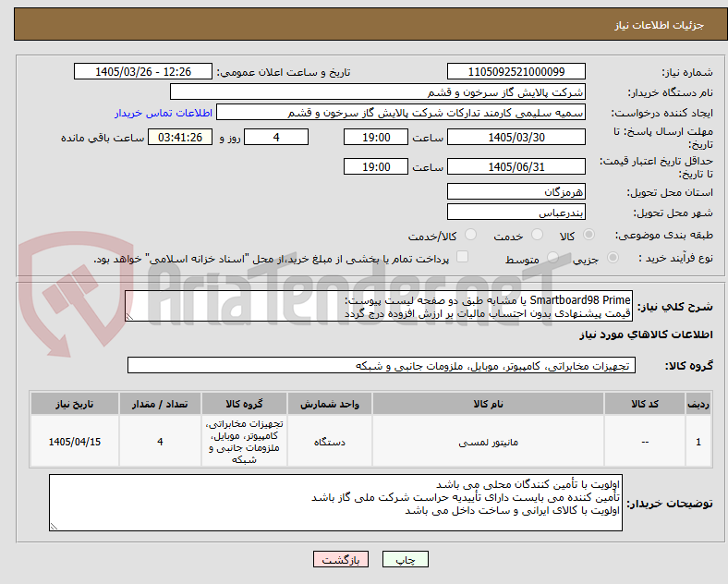Click the اطلاعات کالاهای مورد نیاز heading
This screenshot has height=584, width=728.
[x=646, y=335]
